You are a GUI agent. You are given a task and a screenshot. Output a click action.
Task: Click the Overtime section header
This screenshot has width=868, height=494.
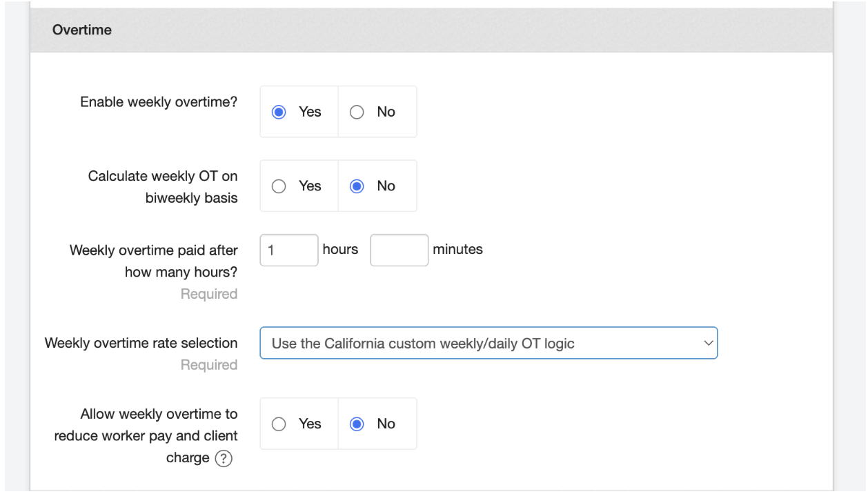pos(82,30)
